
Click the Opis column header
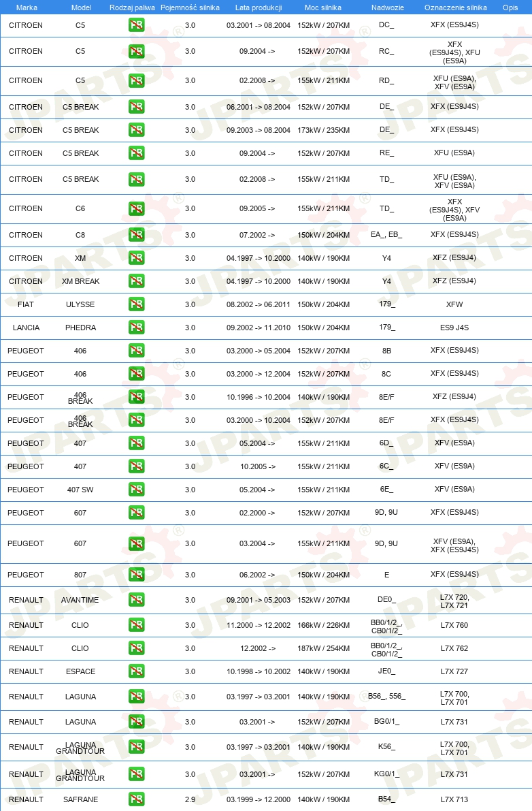[510, 7]
